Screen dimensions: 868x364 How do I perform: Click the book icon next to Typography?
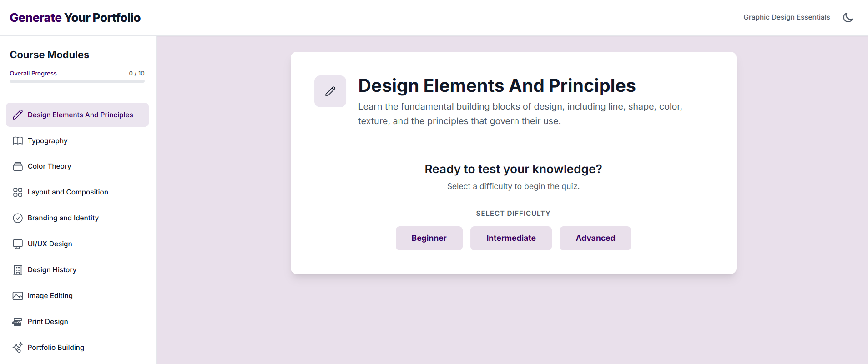[x=18, y=141]
